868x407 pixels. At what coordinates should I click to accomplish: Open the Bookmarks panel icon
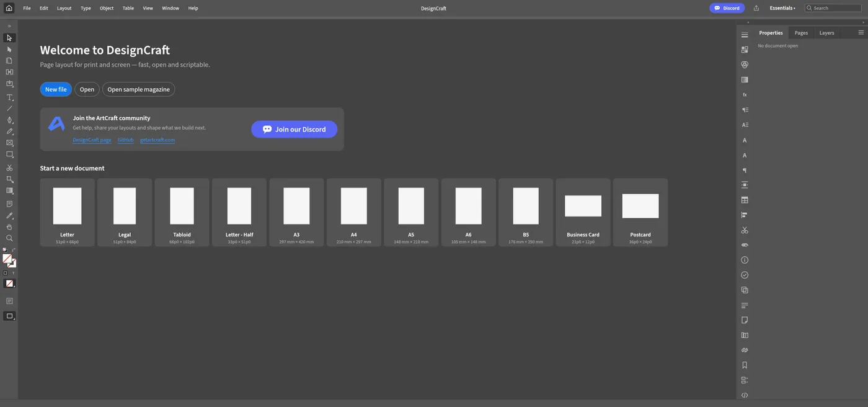(x=745, y=365)
